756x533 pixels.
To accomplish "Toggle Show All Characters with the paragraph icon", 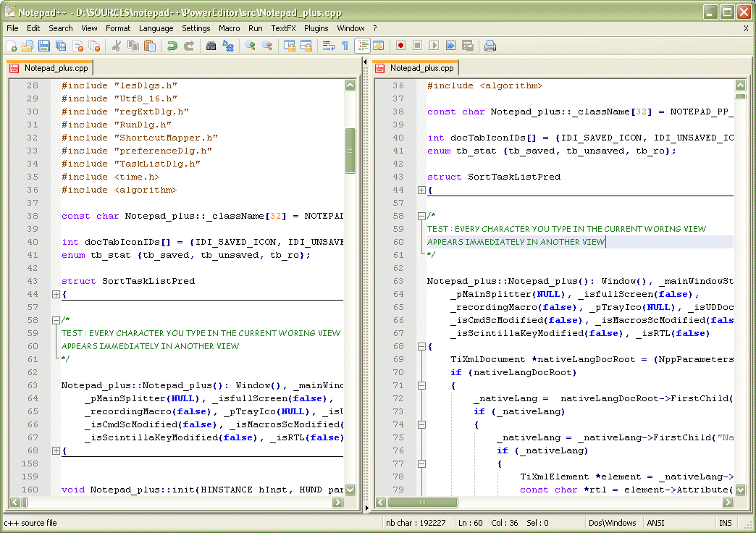I will [x=345, y=45].
